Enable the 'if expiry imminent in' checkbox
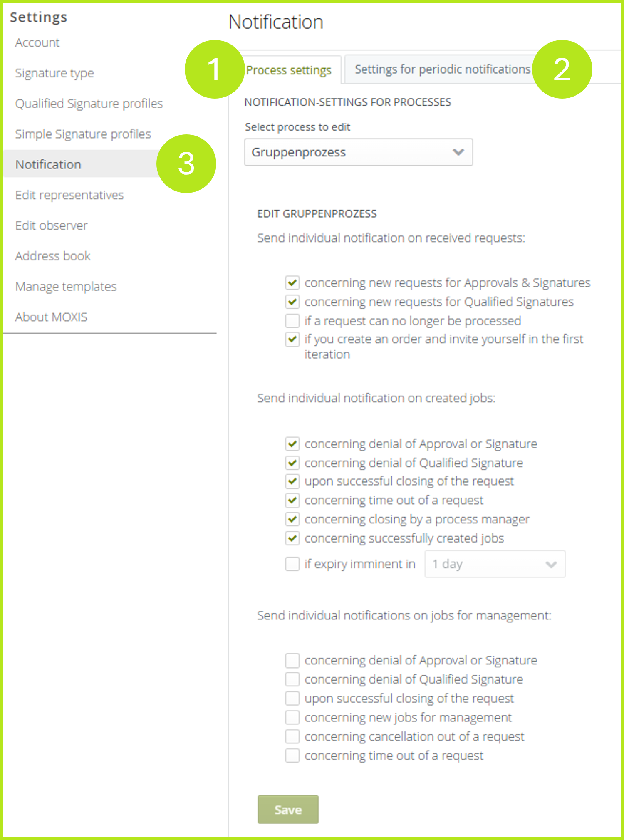This screenshot has width=624, height=840. [x=292, y=564]
